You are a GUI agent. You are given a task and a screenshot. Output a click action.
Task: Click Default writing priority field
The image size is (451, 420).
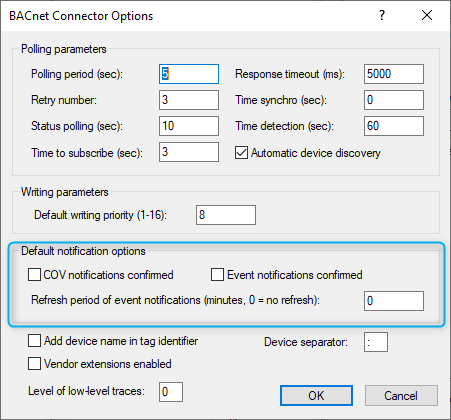[x=226, y=215]
